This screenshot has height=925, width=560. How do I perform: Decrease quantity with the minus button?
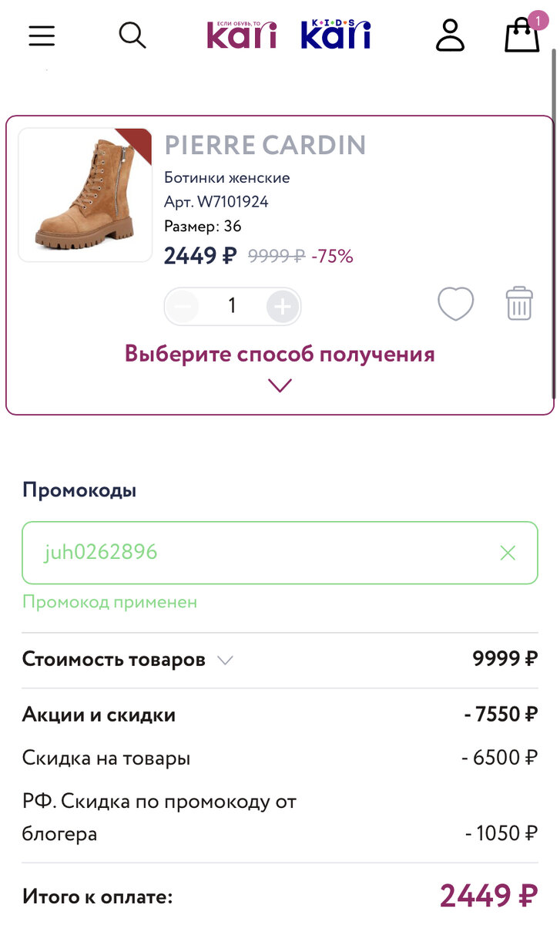(183, 305)
